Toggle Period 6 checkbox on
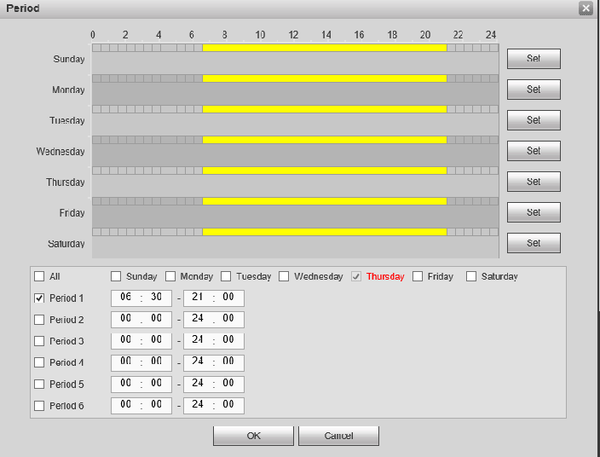Viewport: 600px width, 457px height. [39, 406]
